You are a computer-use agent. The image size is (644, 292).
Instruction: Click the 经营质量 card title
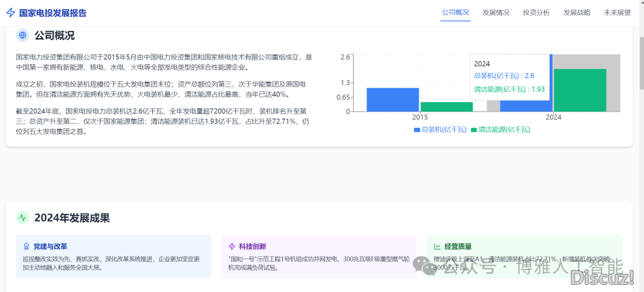(458, 247)
